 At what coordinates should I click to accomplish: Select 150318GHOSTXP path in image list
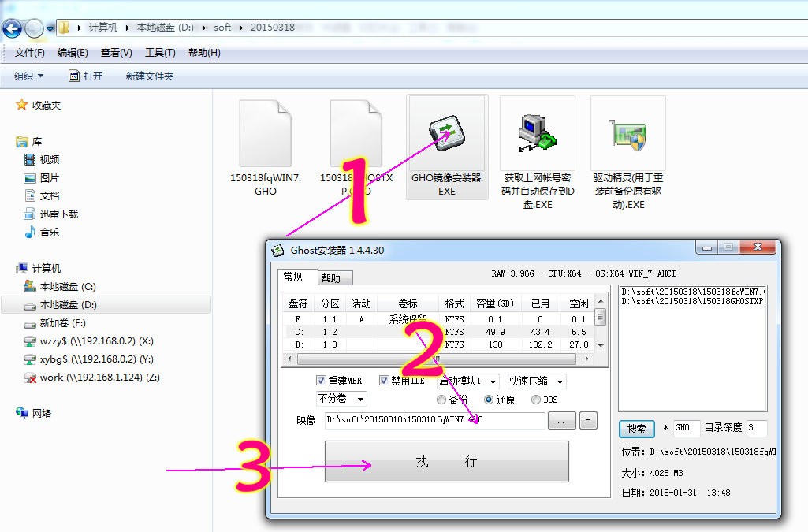tap(693, 301)
